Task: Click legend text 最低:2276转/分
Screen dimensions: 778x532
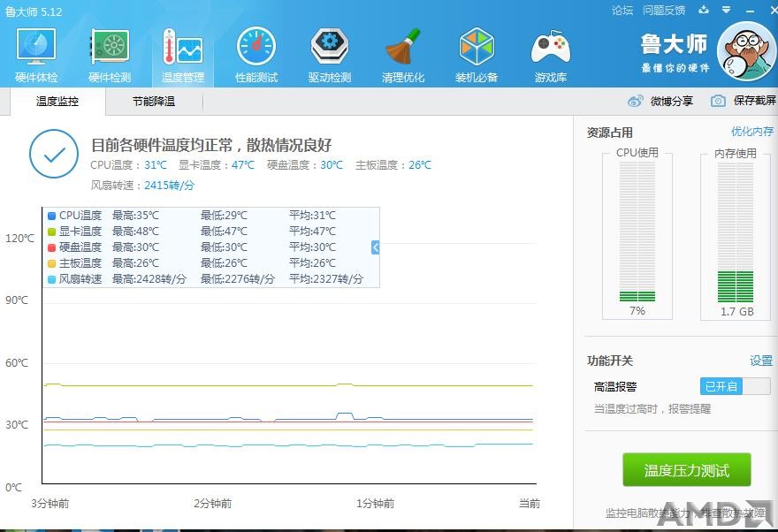Action: [x=237, y=279]
